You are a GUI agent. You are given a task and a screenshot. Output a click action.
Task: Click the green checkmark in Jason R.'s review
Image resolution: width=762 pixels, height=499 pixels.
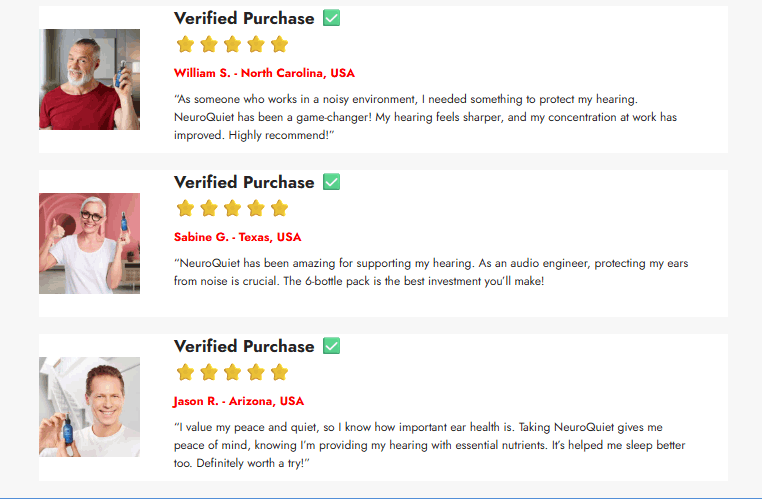(332, 346)
